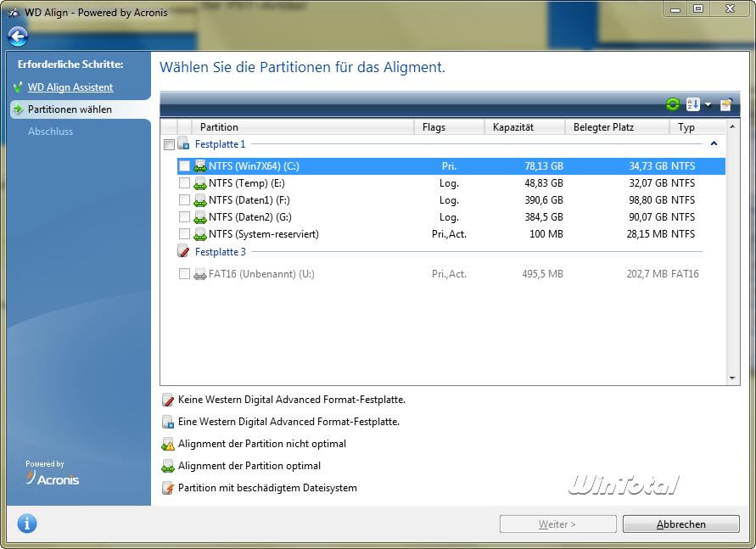Click the green arrow beside Partitionen wählen
The width and height of the screenshot is (756, 549).
pyautogui.click(x=18, y=109)
